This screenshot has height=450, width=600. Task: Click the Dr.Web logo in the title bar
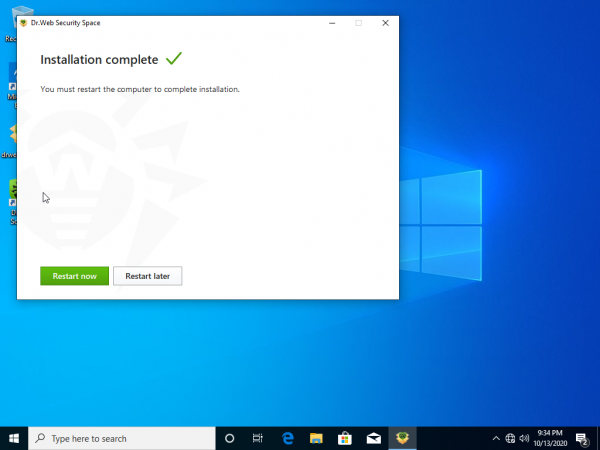24,22
